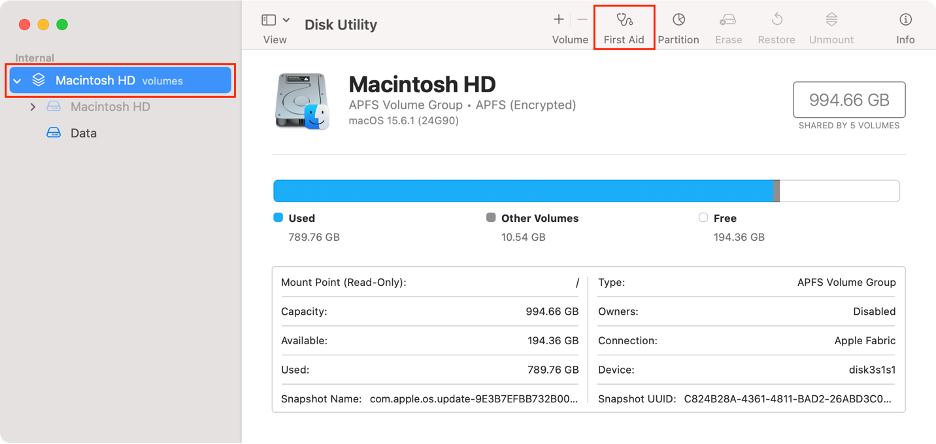
Task: Click the disk3s1s1 device value
Action: (x=872, y=370)
